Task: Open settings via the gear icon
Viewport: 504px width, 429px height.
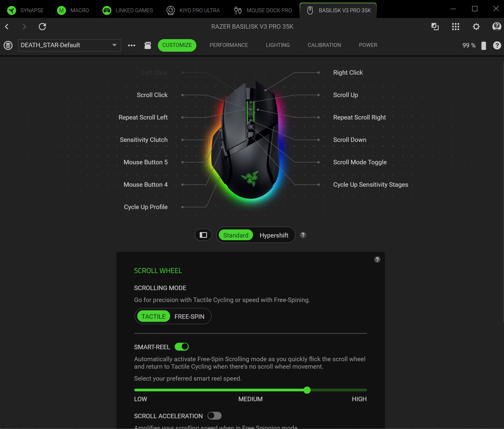Action: point(476,27)
